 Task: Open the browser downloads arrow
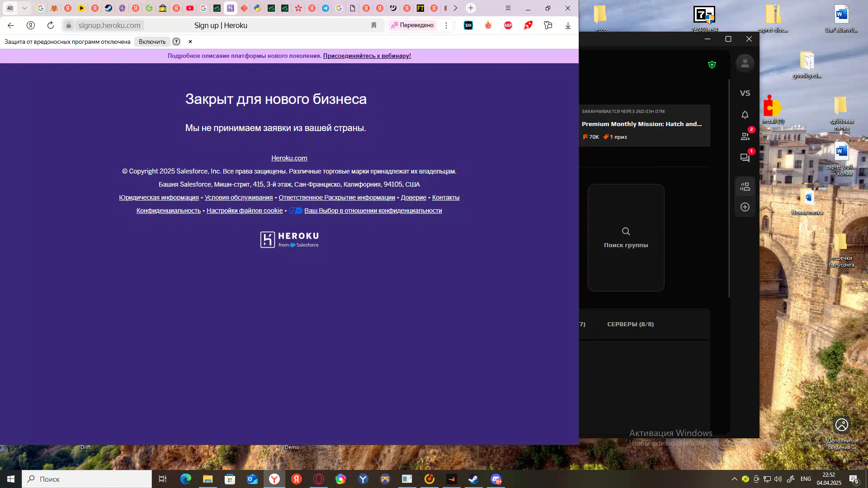point(568,25)
